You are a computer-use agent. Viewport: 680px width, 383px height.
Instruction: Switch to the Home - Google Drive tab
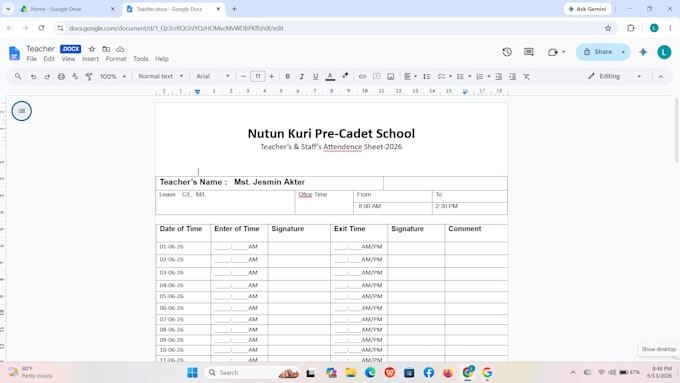[68, 9]
